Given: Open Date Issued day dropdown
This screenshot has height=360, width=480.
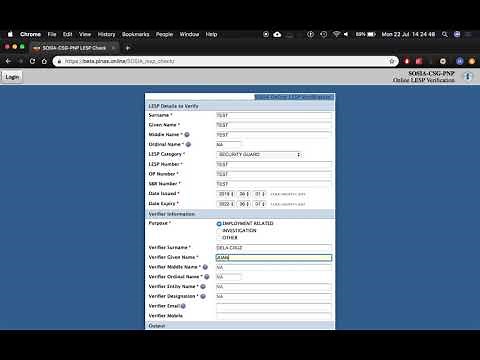Looking at the screenshot, I should point(259,194).
